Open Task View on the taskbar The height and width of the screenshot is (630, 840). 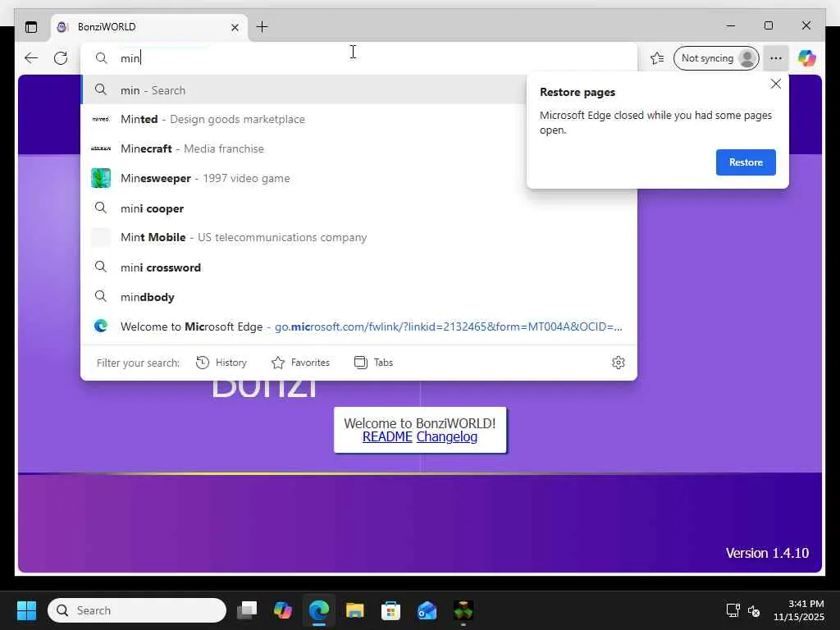(x=247, y=610)
